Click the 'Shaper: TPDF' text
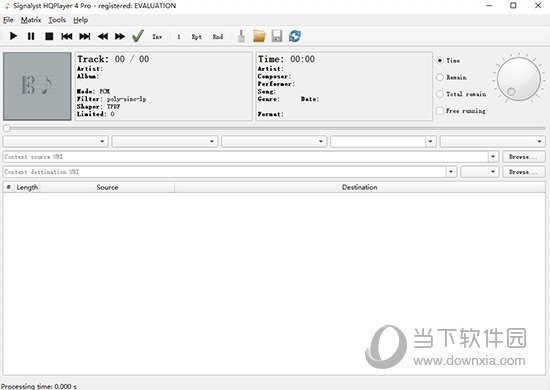The image size is (550, 390). (x=99, y=106)
